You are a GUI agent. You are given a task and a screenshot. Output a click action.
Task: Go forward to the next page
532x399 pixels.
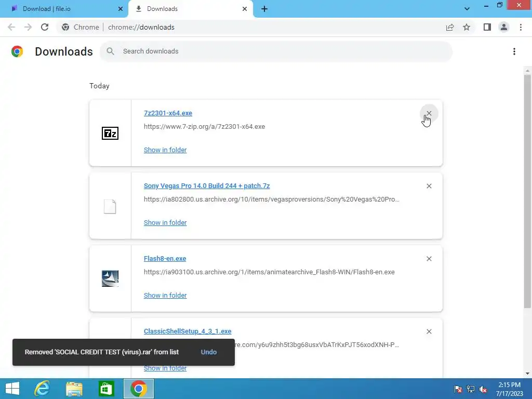coord(28,27)
